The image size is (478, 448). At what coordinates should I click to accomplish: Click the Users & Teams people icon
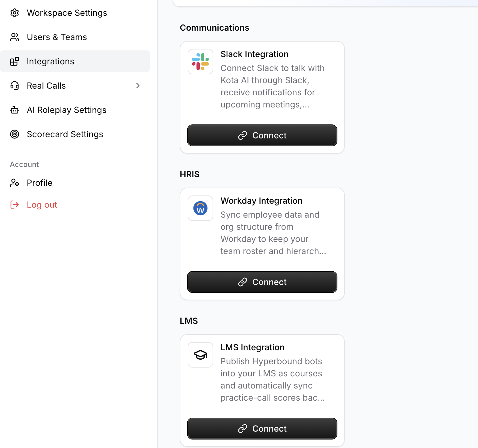pos(15,37)
